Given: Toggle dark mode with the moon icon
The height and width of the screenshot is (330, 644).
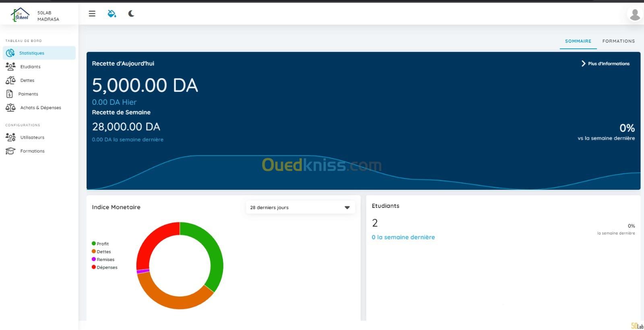Looking at the screenshot, I should [131, 14].
